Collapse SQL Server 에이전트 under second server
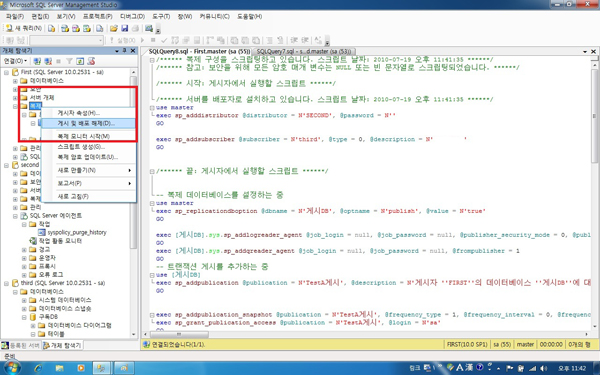 pyautogui.click(x=15, y=216)
